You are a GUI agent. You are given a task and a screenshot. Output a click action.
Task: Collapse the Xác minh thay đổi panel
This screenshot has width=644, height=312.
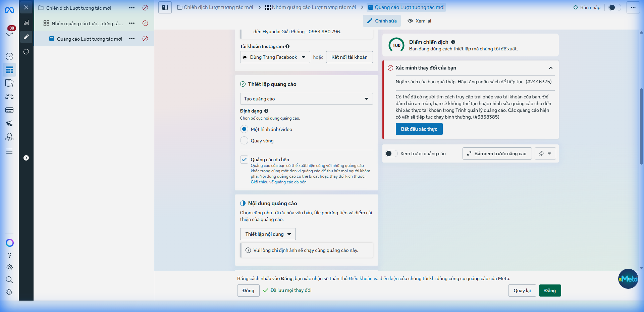[x=550, y=68]
